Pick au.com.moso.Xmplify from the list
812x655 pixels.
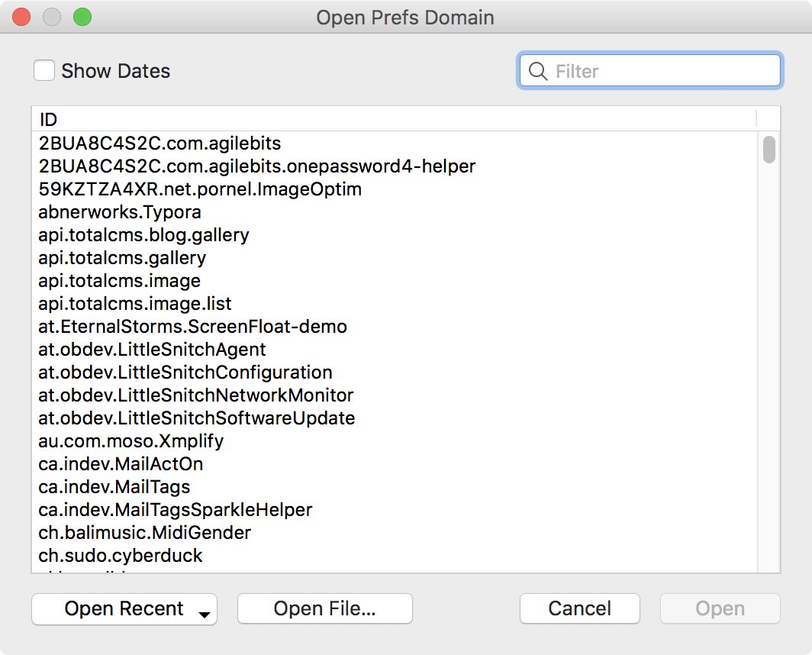coord(395,441)
